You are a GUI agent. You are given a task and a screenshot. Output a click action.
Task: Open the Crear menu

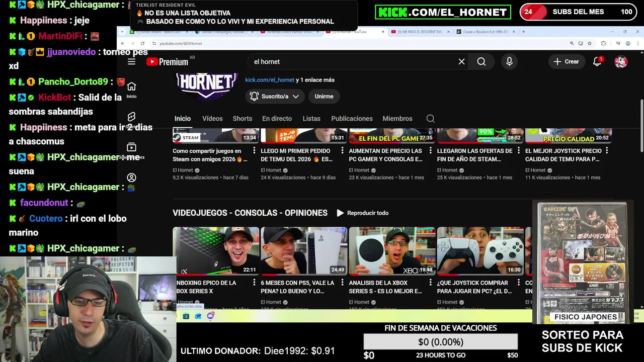(567, 61)
